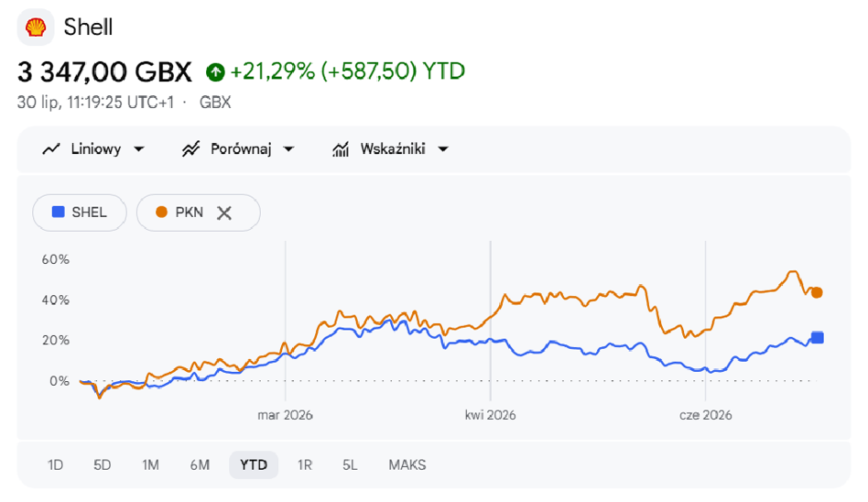Screen dimensions: 868x502
Task: Click the compare icon beside Porównaj
Action: 191,149
